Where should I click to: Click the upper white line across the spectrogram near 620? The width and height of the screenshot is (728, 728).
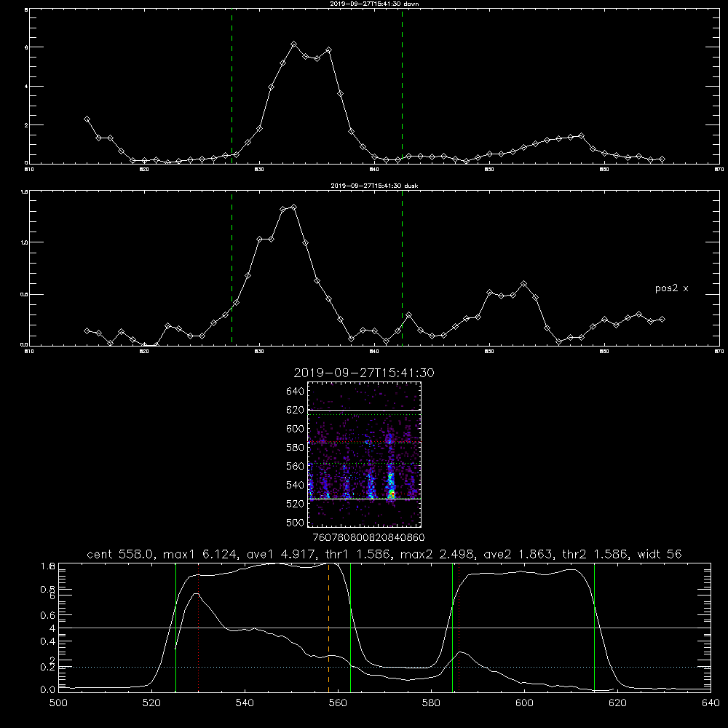point(365,410)
